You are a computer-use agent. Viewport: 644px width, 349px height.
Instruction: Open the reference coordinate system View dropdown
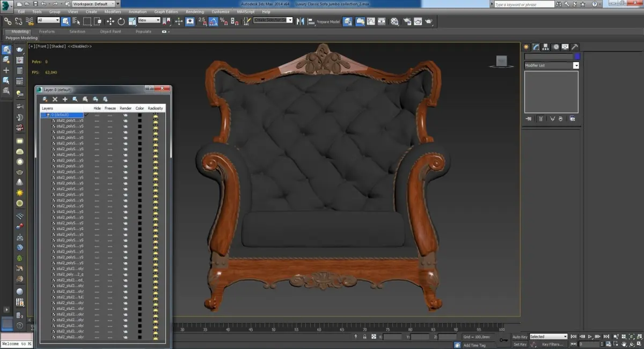coord(149,20)
